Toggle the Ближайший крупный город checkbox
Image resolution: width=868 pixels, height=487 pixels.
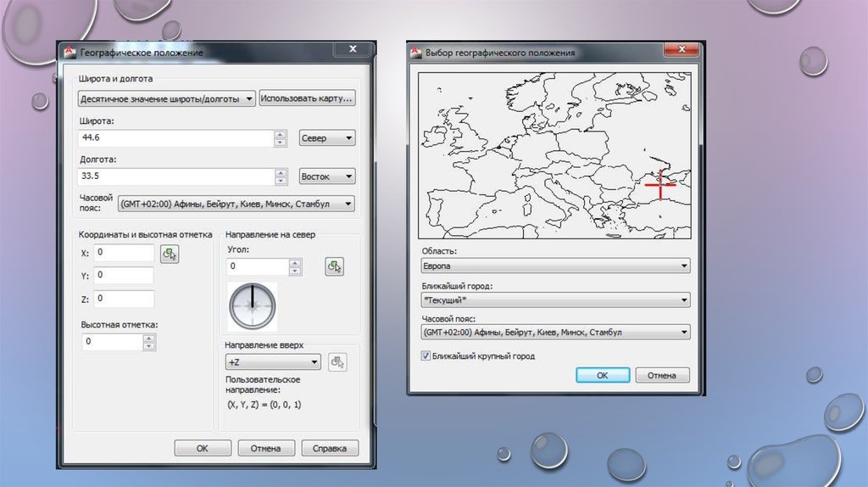(426, 356)
